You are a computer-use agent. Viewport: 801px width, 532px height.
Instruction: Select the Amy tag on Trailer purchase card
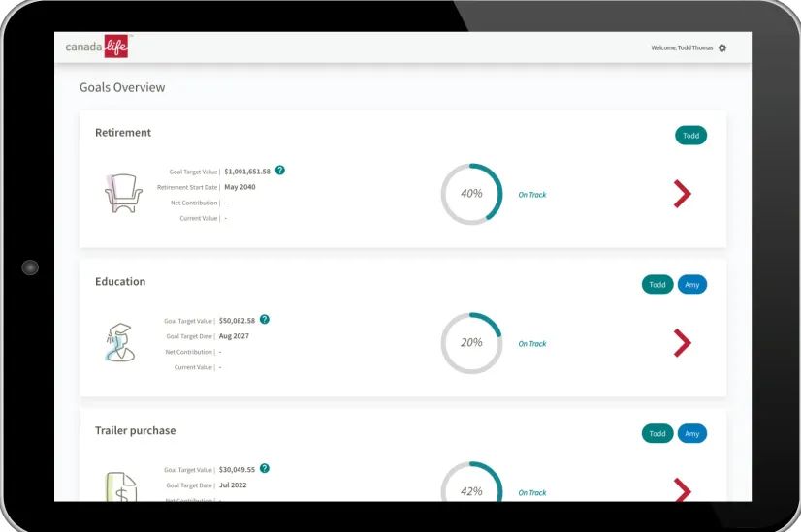(691, 433)
